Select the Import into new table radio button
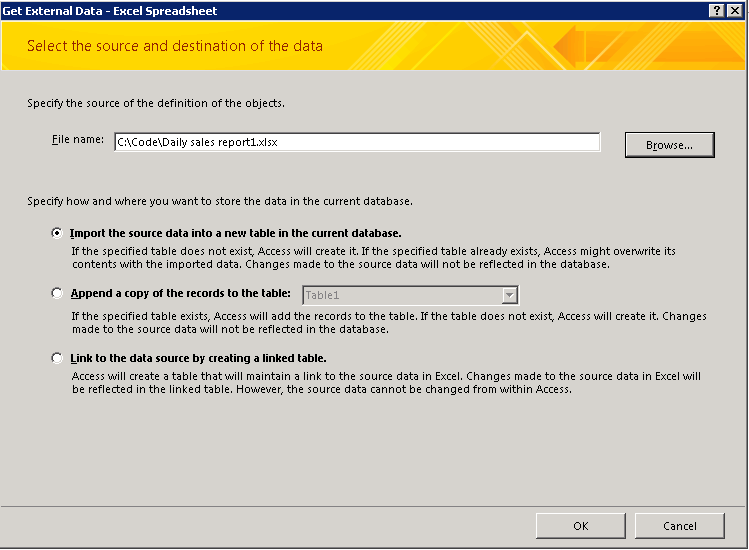The height and width of the screenshot is (550, 749). pyautogui.click(x=57, y=233)
